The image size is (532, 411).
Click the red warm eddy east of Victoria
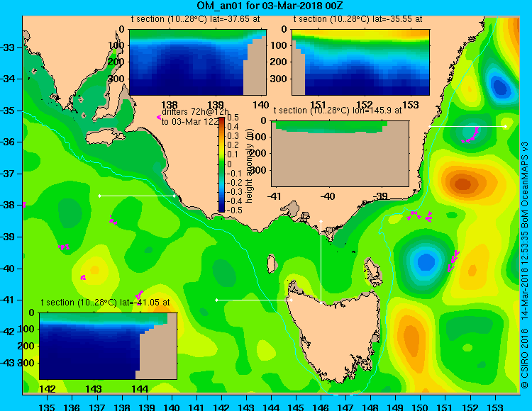462,184
